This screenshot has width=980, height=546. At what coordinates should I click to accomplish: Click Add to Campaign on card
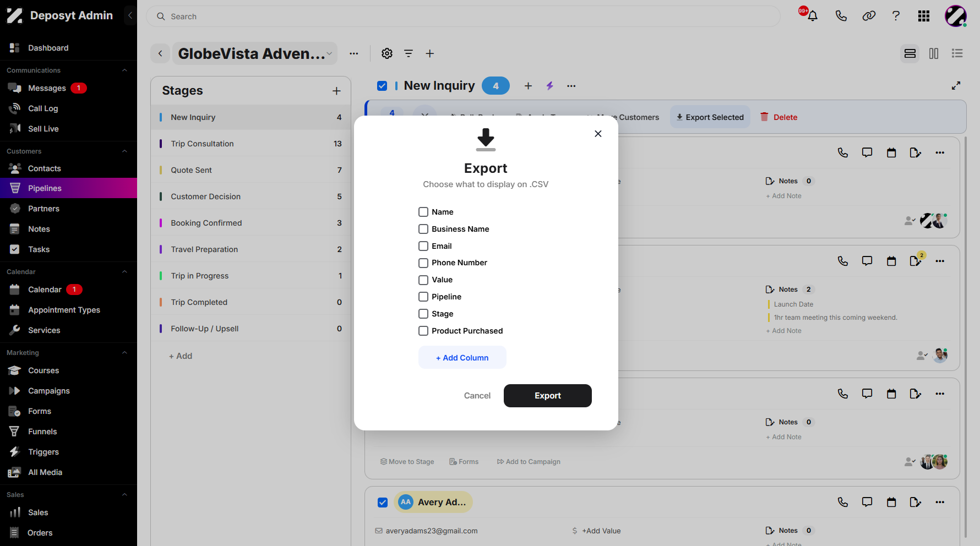pyautogui.click(x=529, y=462)
